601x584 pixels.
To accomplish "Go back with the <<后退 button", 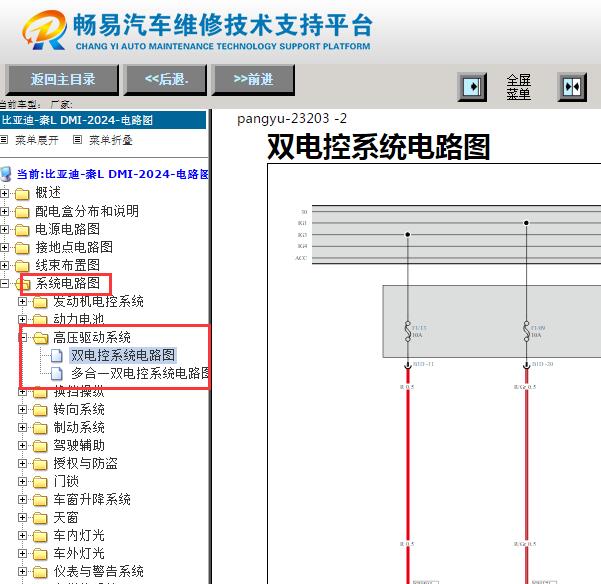I will tap(166, 79).
